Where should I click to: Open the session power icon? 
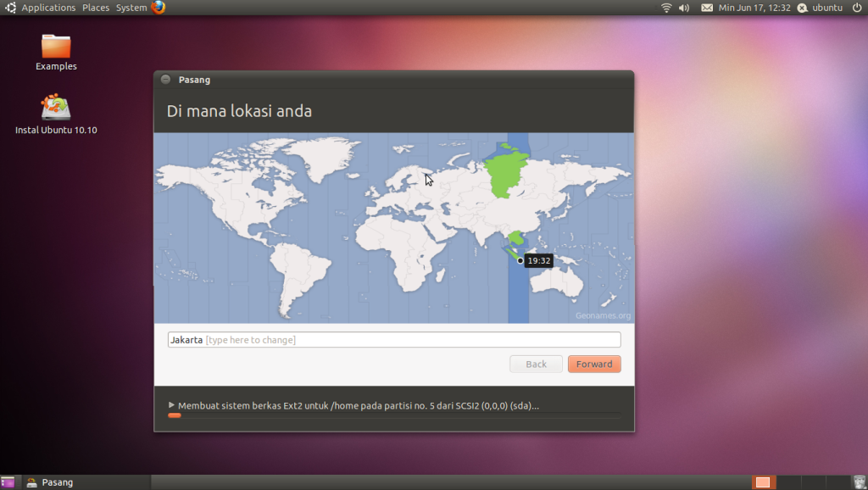[855, 8]
